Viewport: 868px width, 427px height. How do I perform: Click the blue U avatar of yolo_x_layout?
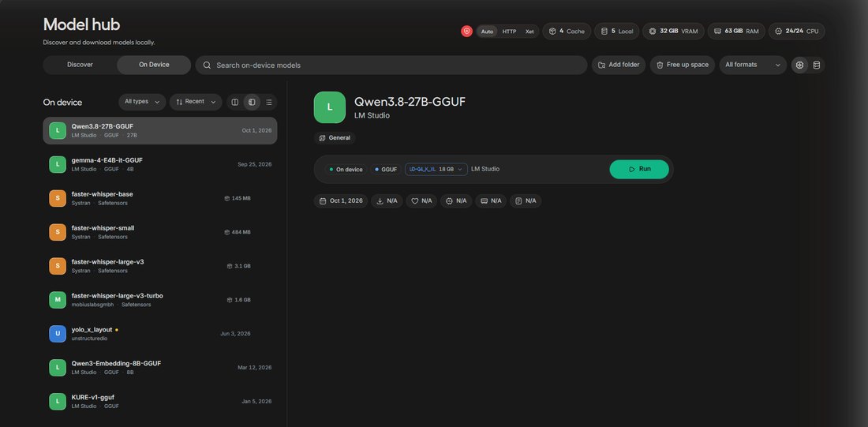[58, 334]
